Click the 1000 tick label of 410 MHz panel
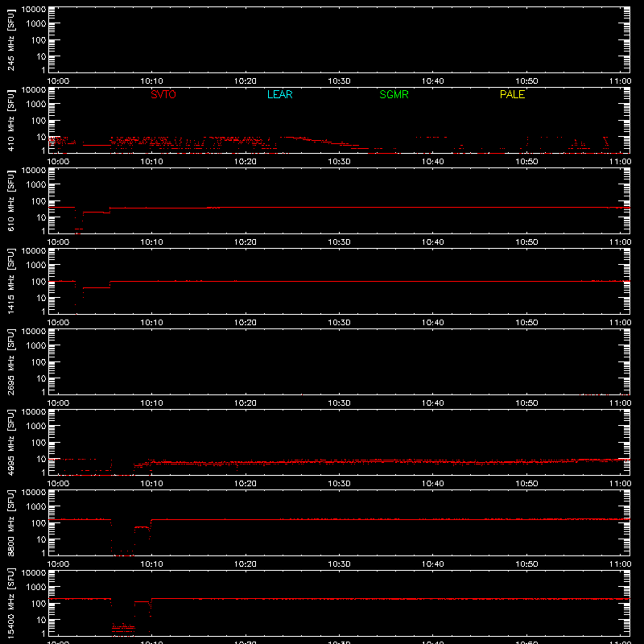 pyautogui.click(x=36, y=105)
